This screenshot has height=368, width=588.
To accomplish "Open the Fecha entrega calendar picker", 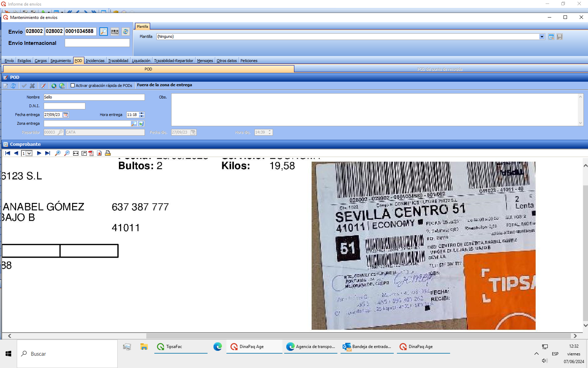I will (65, 115).
